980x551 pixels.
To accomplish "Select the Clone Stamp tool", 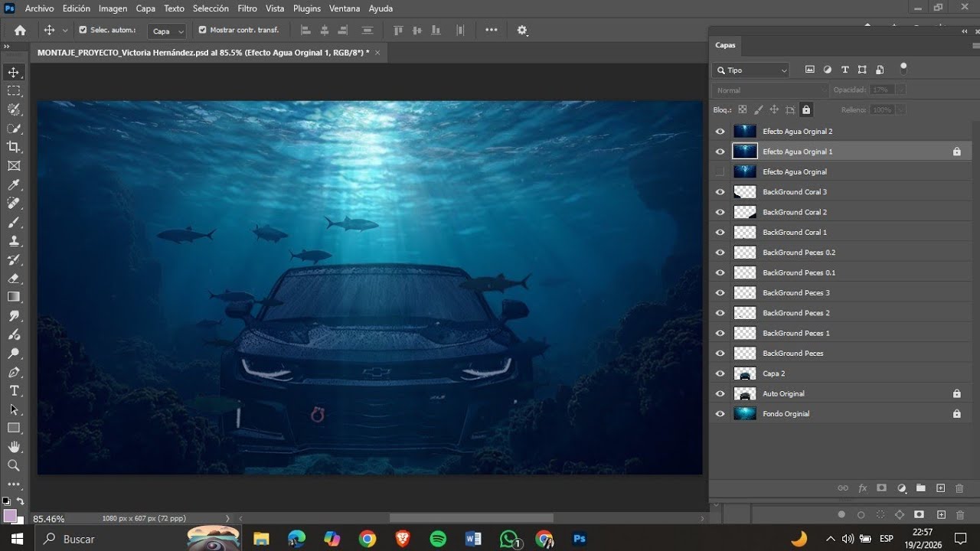I will click(14, 240).
